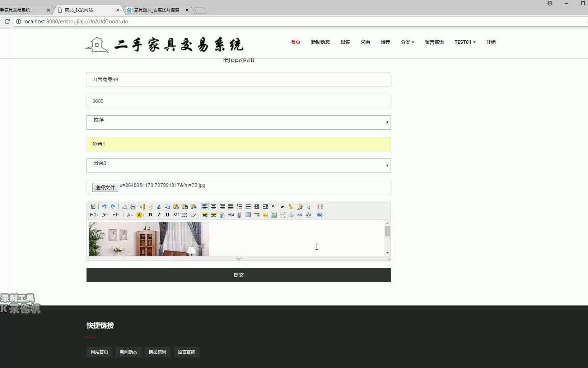588x368 pixels.
Task: Paste as plain text icon
Action: 185,207
